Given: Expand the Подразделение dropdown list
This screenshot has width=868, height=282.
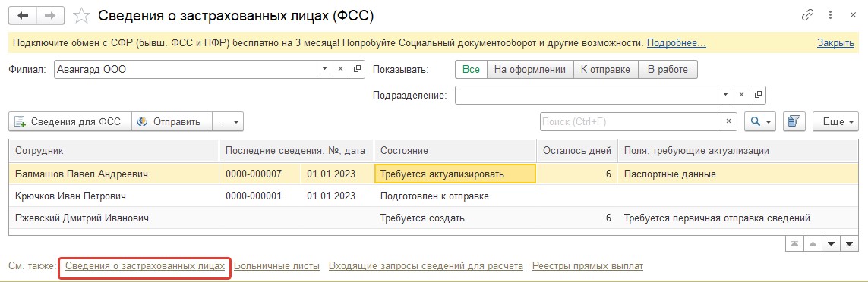Looking at the screenshot, I should 726,95.
